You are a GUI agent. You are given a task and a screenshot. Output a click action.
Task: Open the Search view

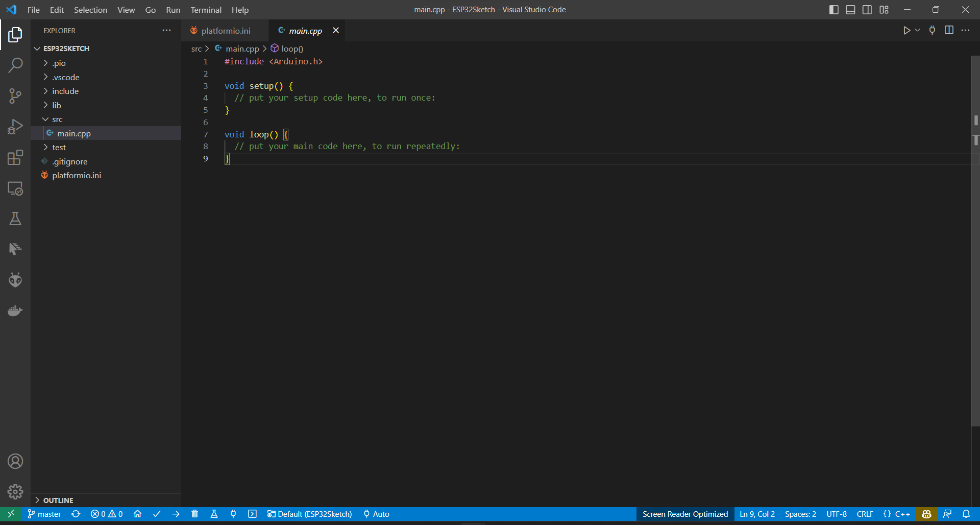tap(15, 65)
